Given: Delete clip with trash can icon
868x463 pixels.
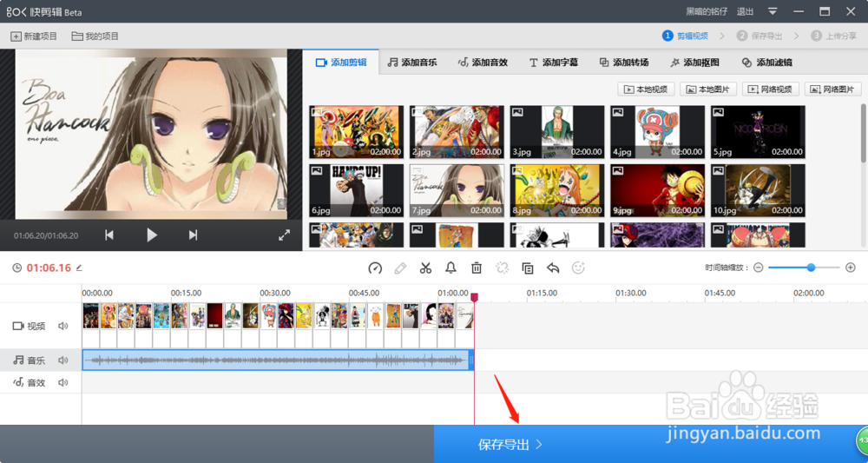Looking at the screenshot, I should 476,268.
